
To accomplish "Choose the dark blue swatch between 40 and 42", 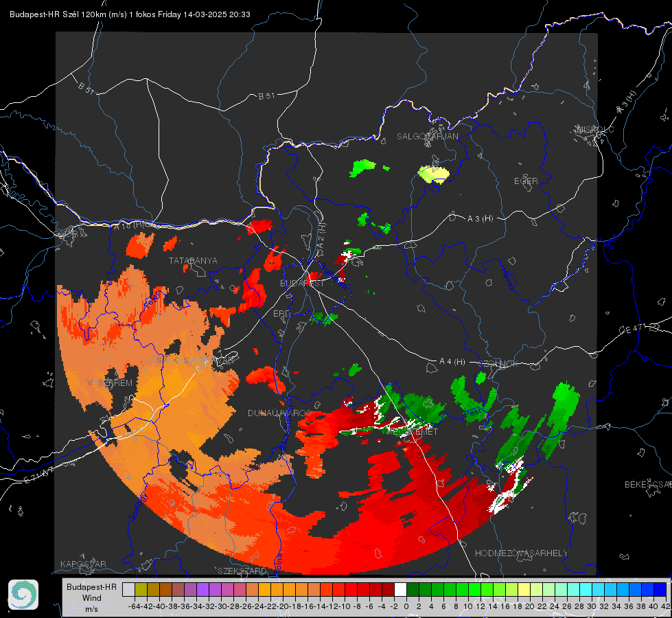I will click(660, 589).
